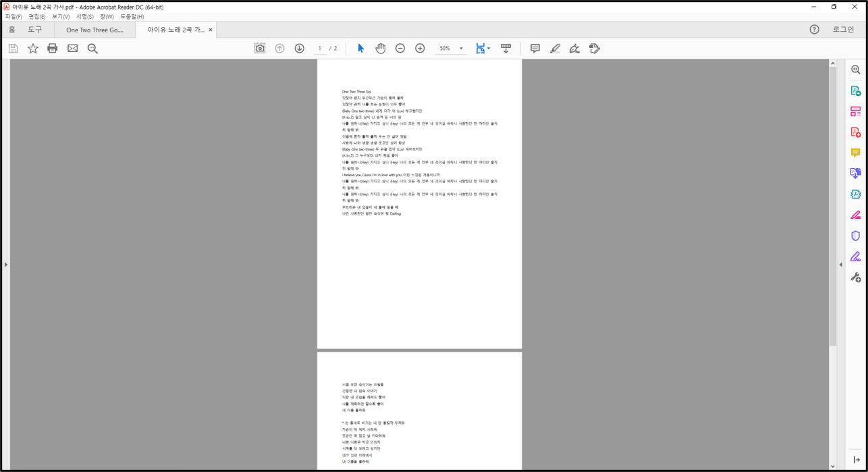Screen dimensions: 868x472
Task: Take a snapshot with the camera icon
Action: click(260, 49)
